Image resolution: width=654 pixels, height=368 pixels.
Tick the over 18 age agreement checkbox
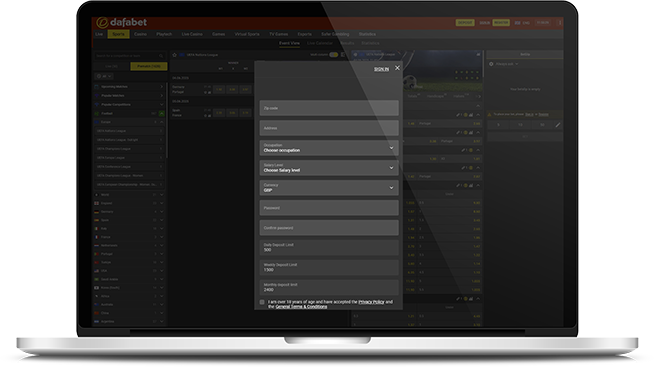point(262,302)
